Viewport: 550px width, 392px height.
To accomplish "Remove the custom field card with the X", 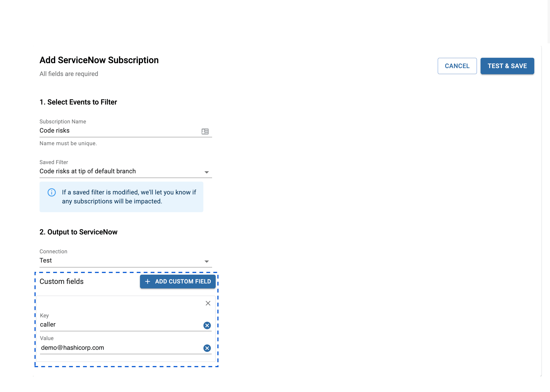I will (x=208, y=303).
